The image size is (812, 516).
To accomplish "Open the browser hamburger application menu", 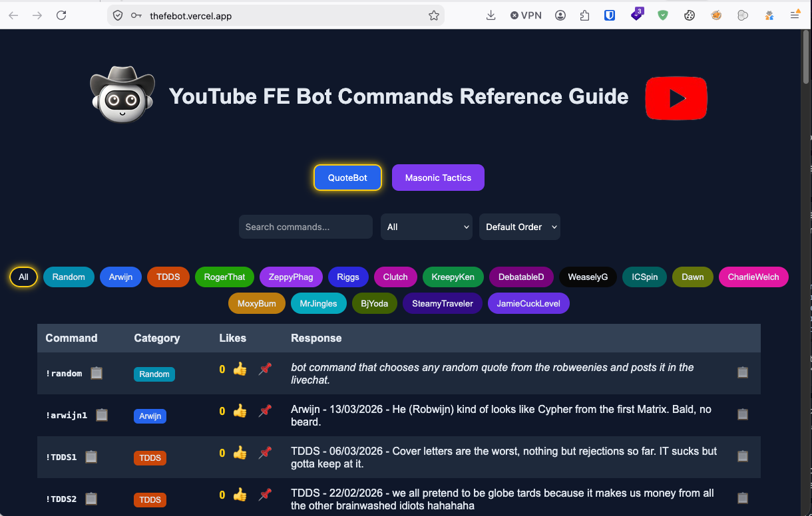I will point(795,15).
